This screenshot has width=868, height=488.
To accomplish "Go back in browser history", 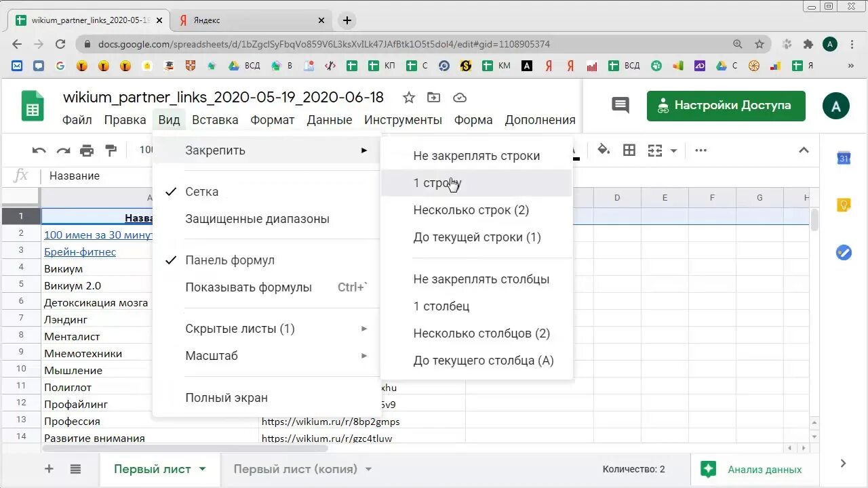I will 17,44.
